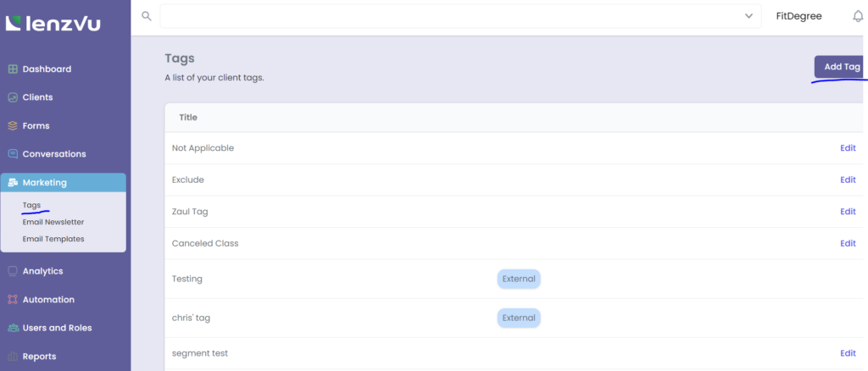
Task: Click the Analytics sidebar icon
Action: 13,272
